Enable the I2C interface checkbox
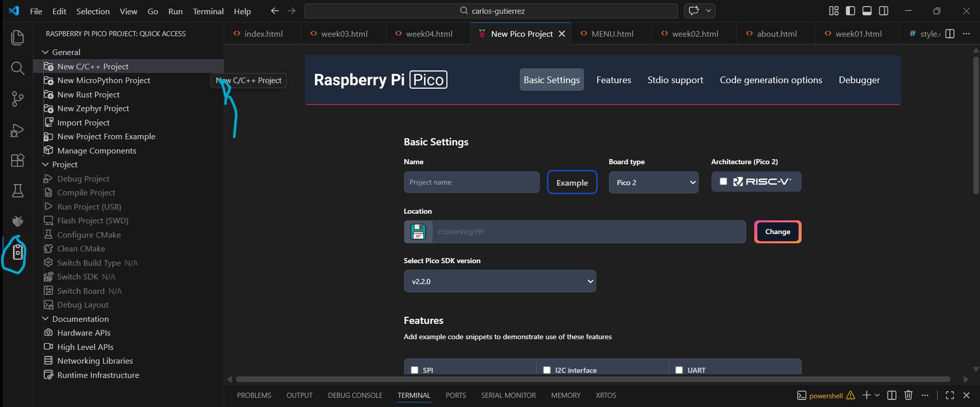The image size is (980, 407). 547,370
